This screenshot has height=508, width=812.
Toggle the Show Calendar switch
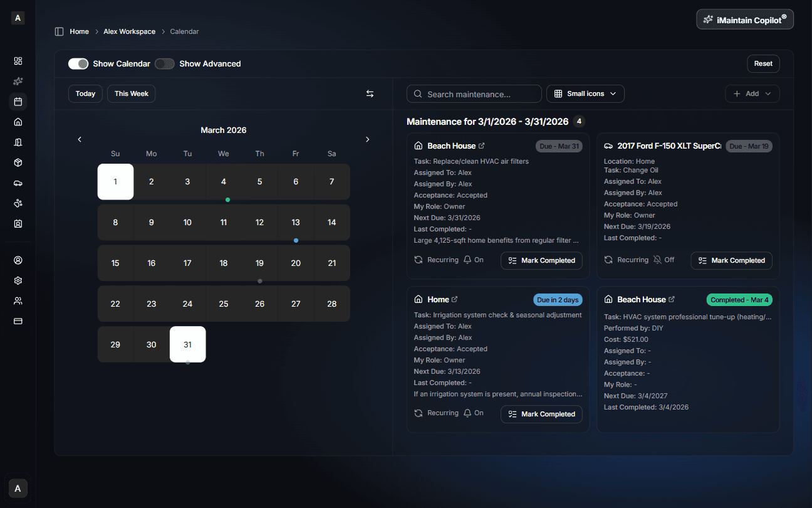click(78, 63)
